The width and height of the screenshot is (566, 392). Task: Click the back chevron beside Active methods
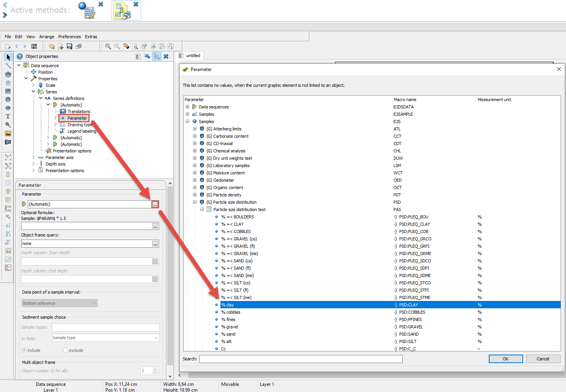(x=5, y=5)
